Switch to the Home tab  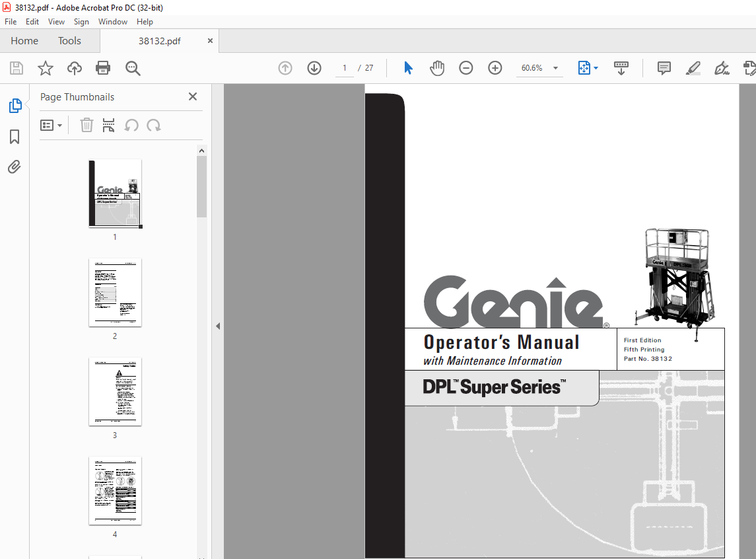pos(24,41)
